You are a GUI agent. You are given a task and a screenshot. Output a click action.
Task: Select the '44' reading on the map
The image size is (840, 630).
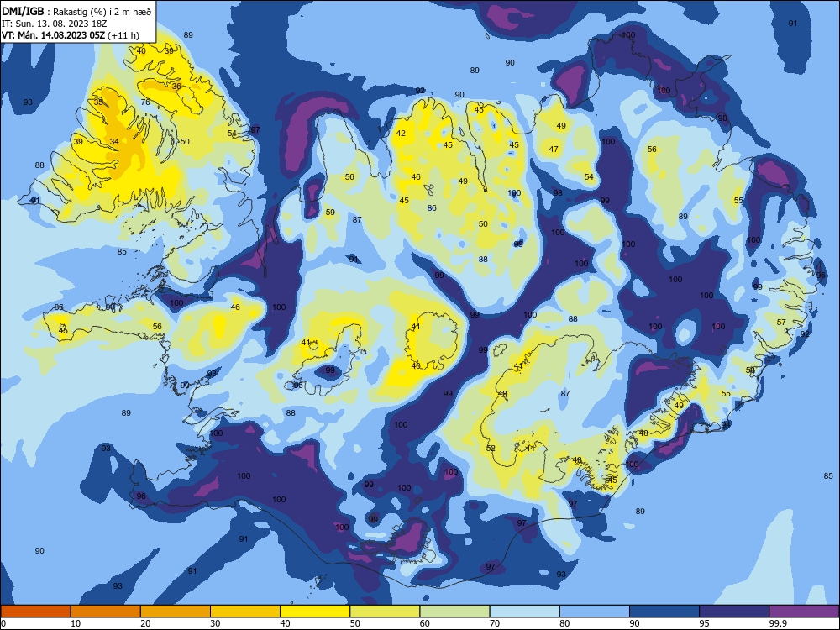coord(530,448)
